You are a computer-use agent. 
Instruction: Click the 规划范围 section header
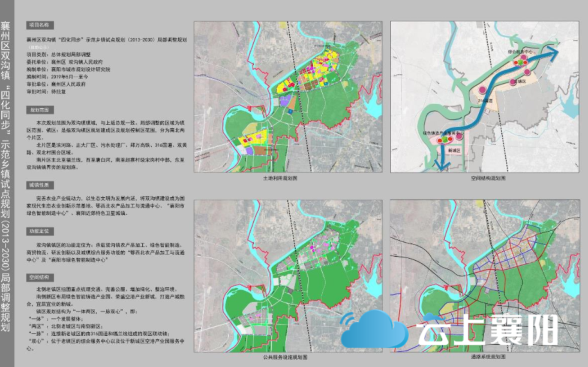tap(40, 110)
